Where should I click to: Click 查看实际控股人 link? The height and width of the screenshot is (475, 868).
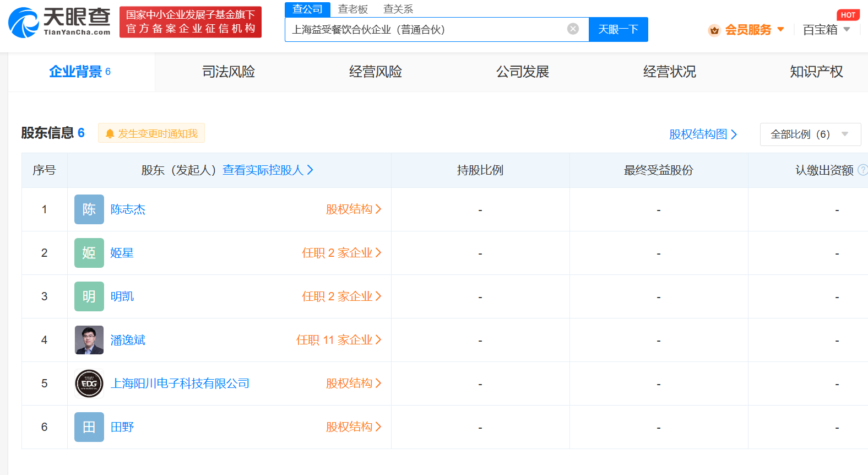click(268, 170)
